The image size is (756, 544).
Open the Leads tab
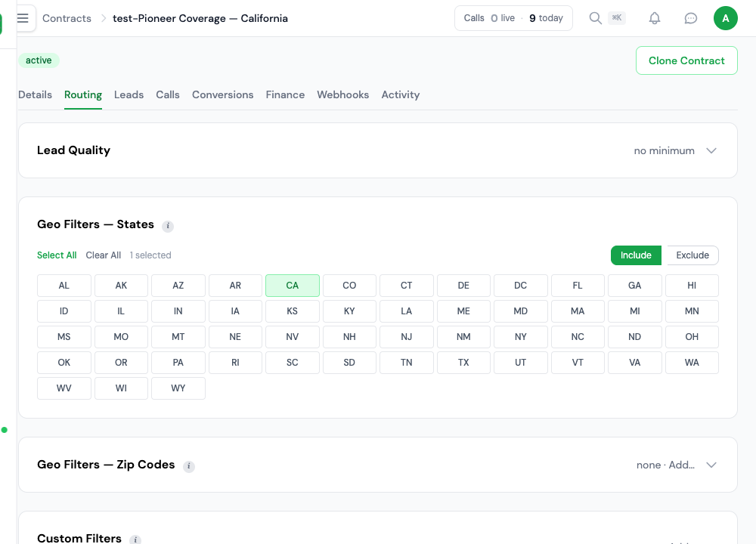coord(129,95)
